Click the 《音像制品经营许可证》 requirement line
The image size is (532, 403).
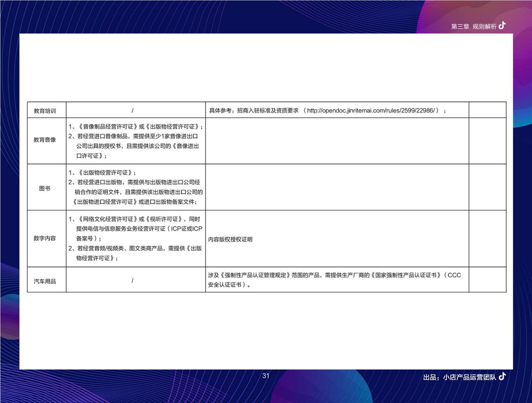136,127
